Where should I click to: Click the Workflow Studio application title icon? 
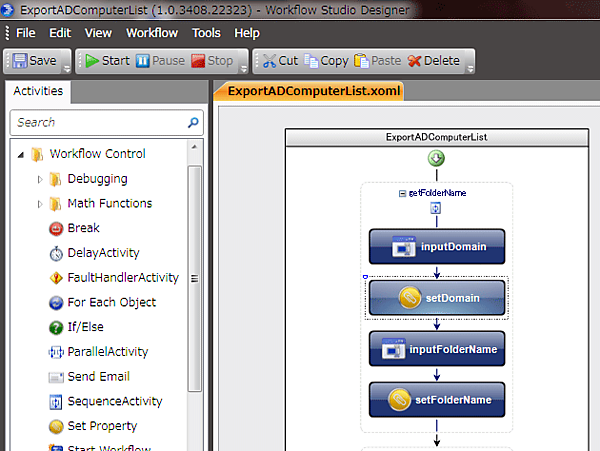point(7,9)
